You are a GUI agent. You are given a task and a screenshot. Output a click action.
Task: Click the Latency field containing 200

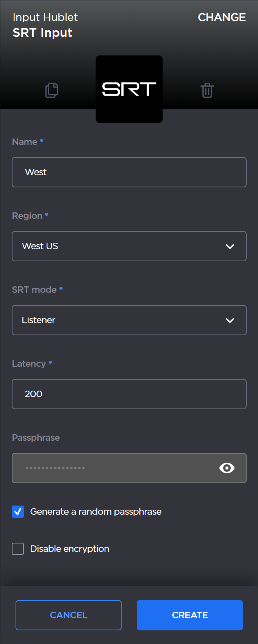(x=129, y=394)
